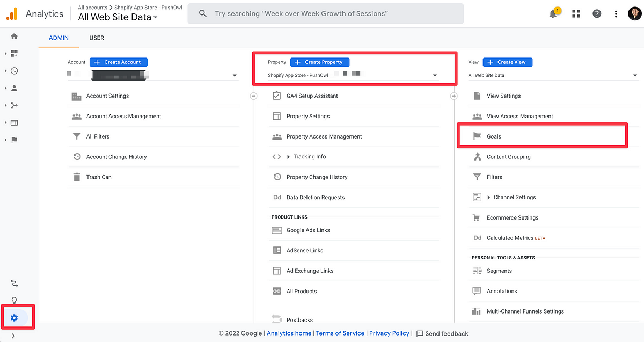The width and height of the screenshot is (644, 342).
Task: Open Admin gear icon in sidebar
Action: 14,318
